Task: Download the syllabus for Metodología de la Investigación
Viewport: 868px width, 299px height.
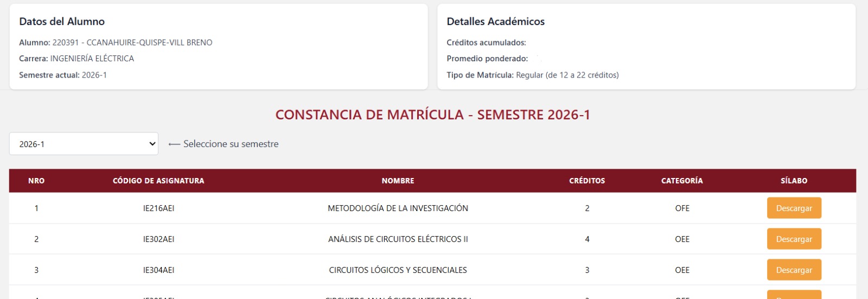Action: (794, 208)
